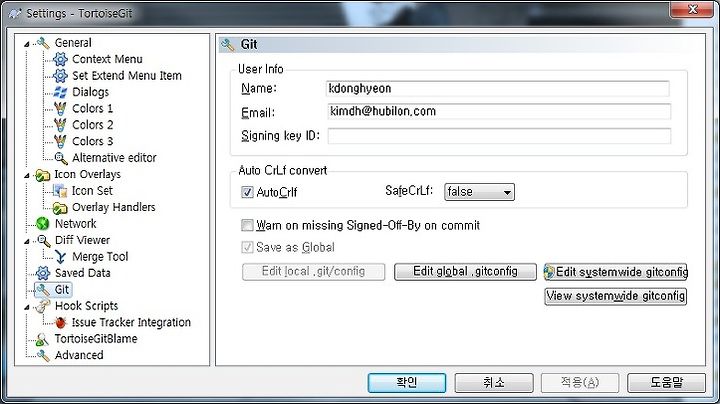Screen dimensions: 720x404
Task: Open Set Extend Menu Item settings
Action: click(x=127, y=76)
